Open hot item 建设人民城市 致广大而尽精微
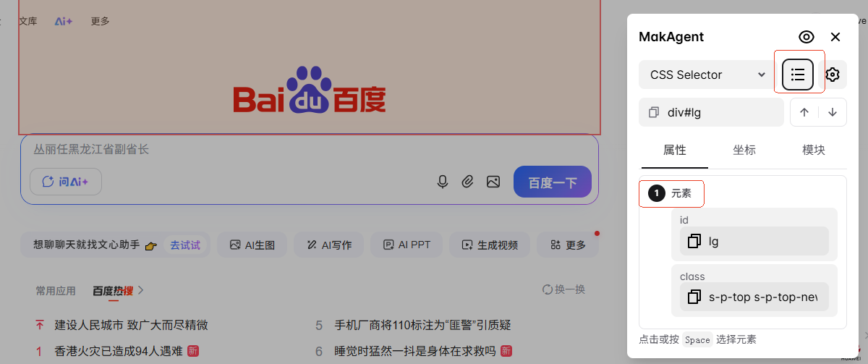The image size is (868, 364). click(x=132, y=326)
